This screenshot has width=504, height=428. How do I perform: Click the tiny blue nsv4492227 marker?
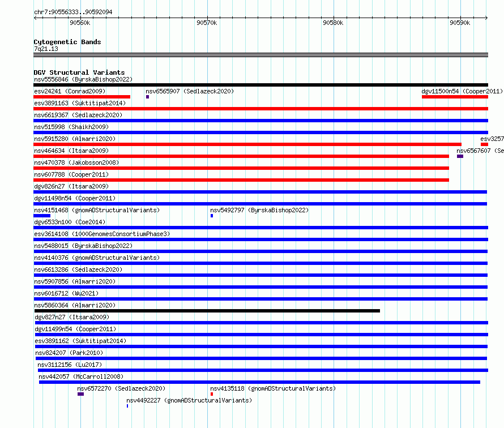click(x=127, y=406)
